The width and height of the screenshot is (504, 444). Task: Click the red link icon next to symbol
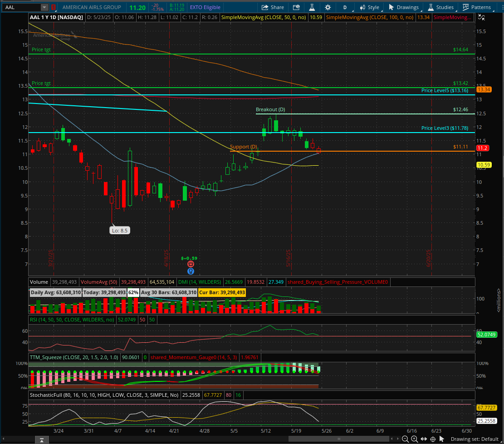click(x=54, y=7)
